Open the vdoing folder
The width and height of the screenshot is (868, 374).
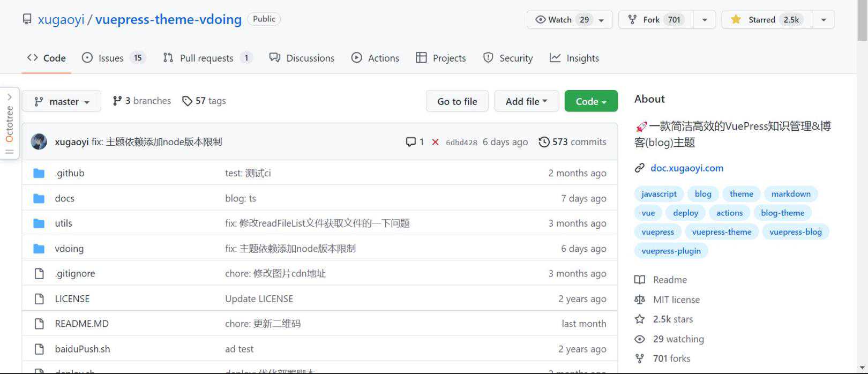(69, 249)
